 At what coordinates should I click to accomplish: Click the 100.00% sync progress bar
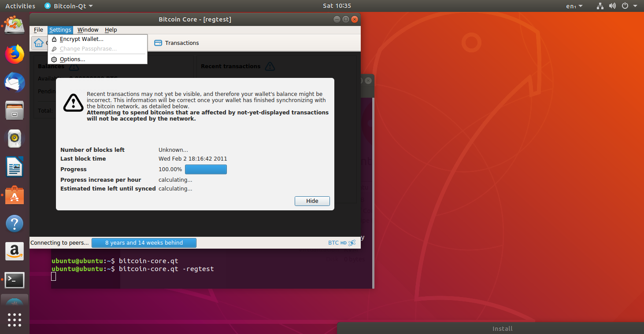click(x=206, y=169)
